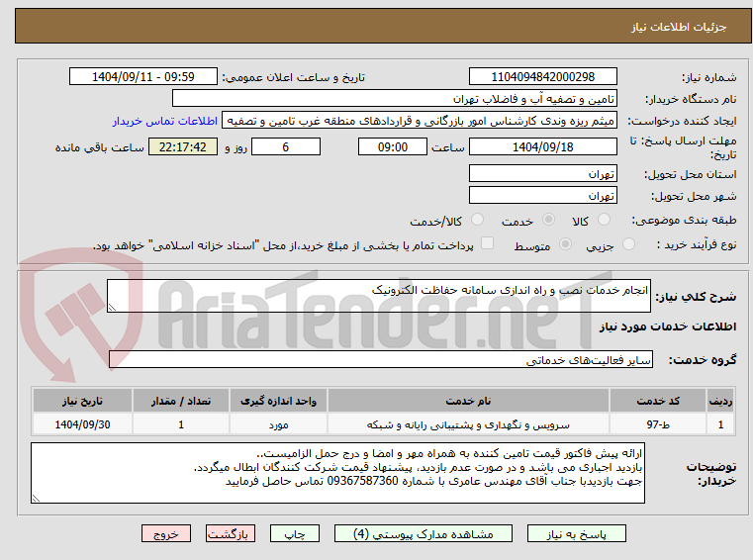Click the buyer name field تامین و تصفیه آب
Viewport: 753px width, 560px height.
pyautogui.click(x=394, y=99)
